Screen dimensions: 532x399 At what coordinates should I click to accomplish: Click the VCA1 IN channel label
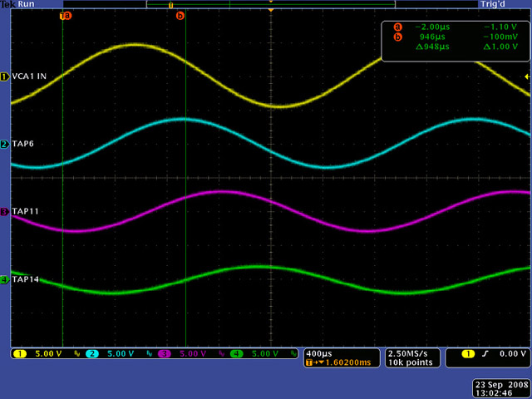[29, 76]
